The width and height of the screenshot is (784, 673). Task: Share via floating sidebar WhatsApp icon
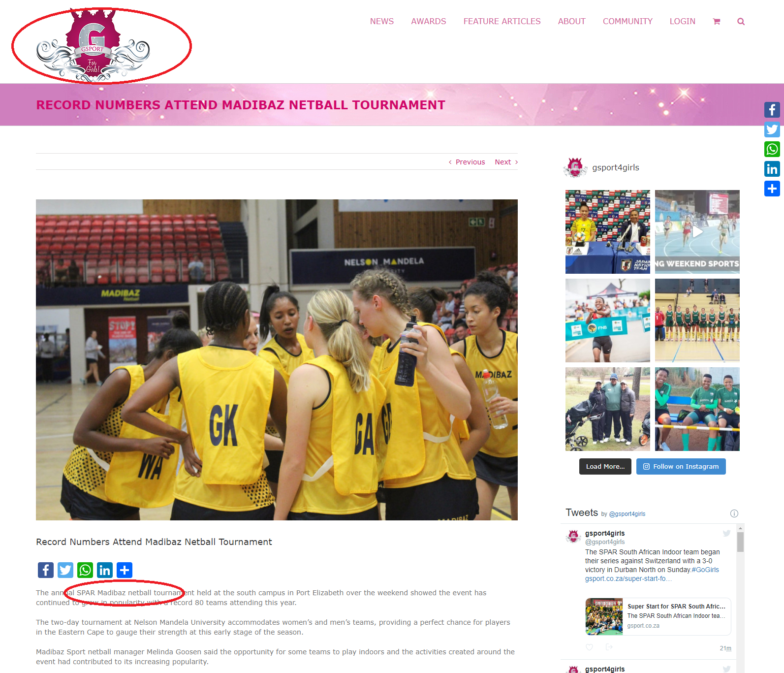pyautogui.click(x=772, y=149)
